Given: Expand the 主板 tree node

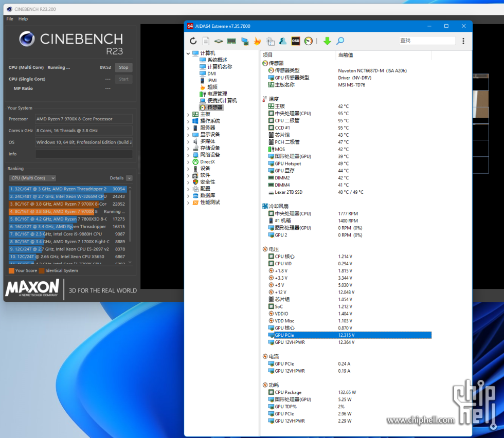Looking at the screenshot, I should (188, 115).
